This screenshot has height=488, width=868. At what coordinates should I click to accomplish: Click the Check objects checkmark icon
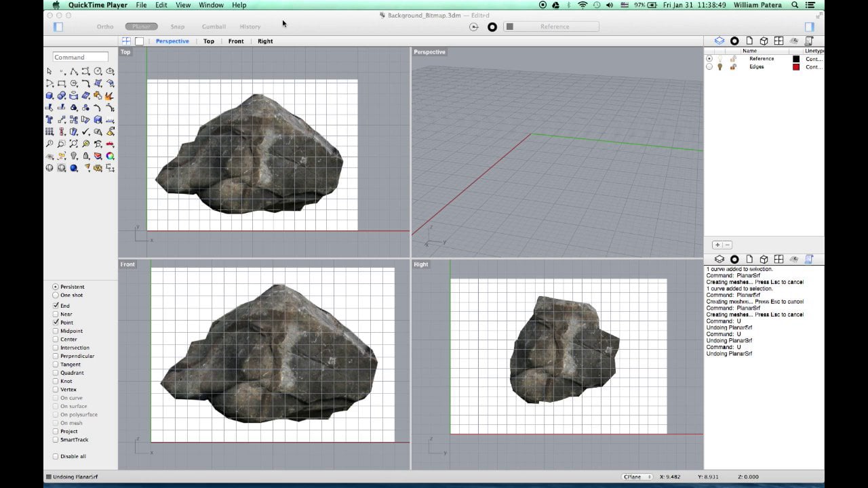[x=86, y=131]
